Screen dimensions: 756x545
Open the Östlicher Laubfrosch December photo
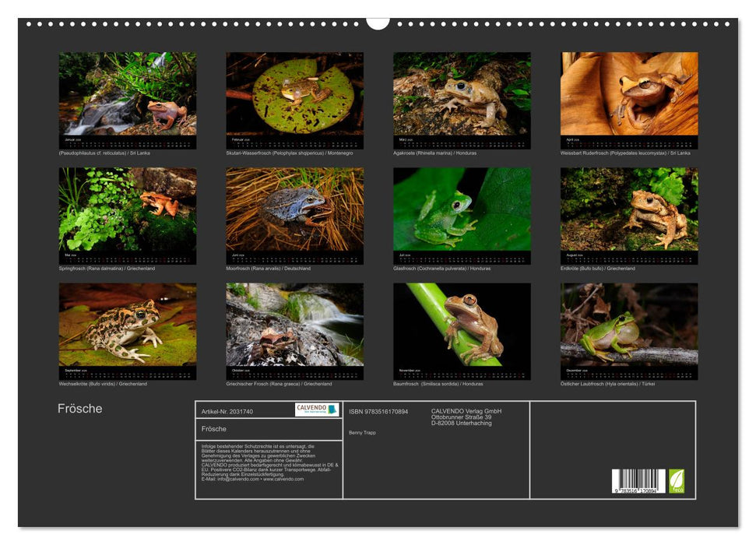(x=629, y=325)
